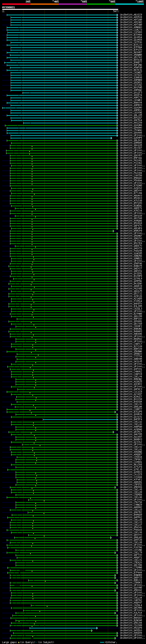Open hit 'UniRef100_C1MLT3'
This screenshot has height=644, width=146.
click(131, 30)
